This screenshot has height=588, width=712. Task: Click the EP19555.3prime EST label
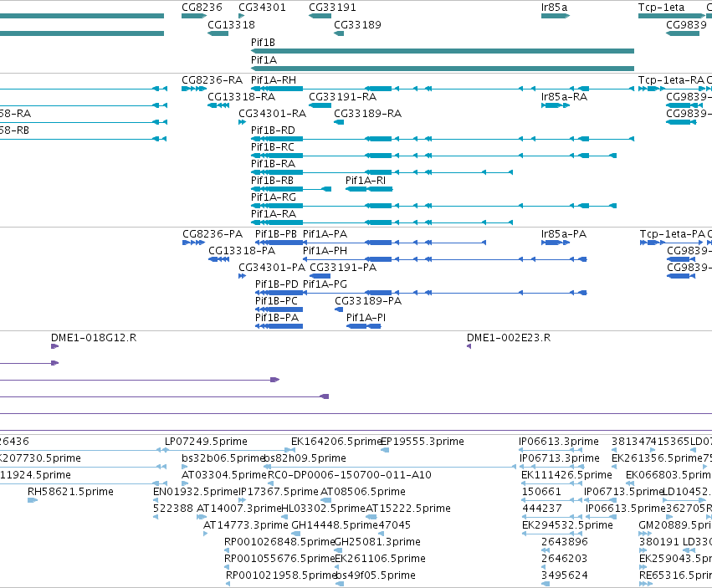(423, 442)
